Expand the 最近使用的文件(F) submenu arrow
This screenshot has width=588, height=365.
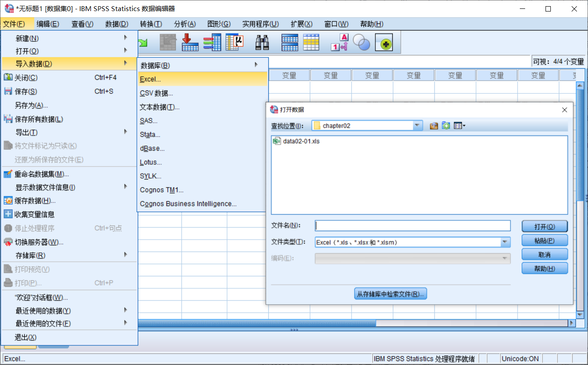tap(126, 322)
